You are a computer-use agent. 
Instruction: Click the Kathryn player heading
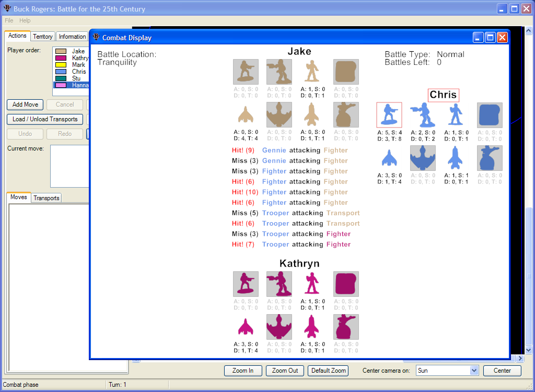click(299, 263)
